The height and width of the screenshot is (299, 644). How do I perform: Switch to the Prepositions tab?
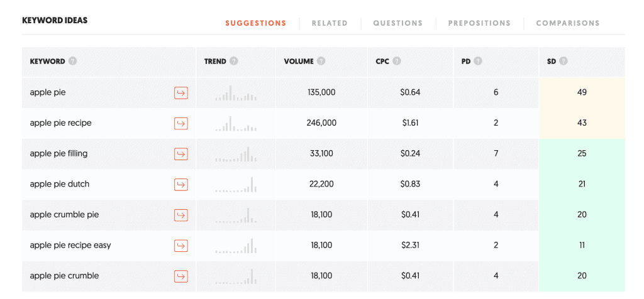tap(479, 23)
